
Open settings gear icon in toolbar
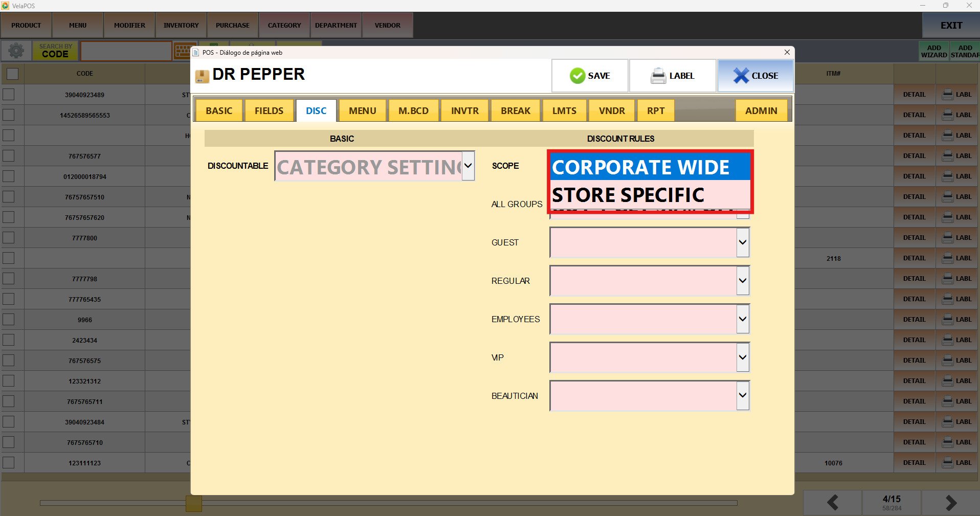point(16,51)
